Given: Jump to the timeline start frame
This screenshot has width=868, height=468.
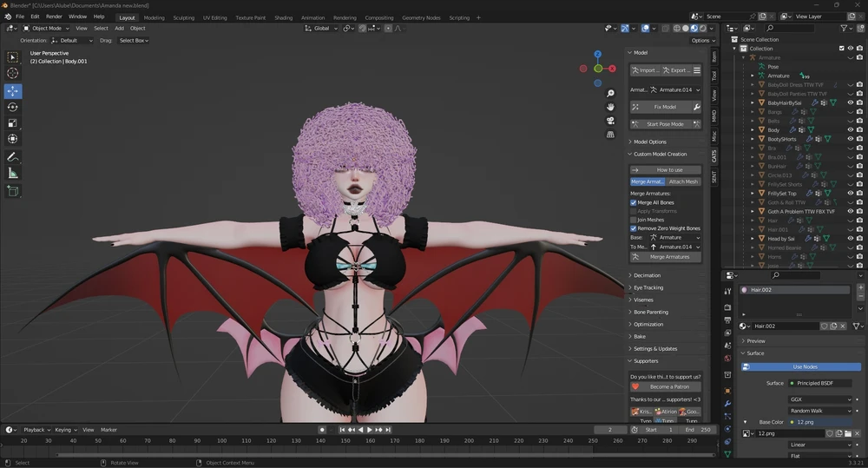Looking at the screenshot, I should click(x=342, y=430).
